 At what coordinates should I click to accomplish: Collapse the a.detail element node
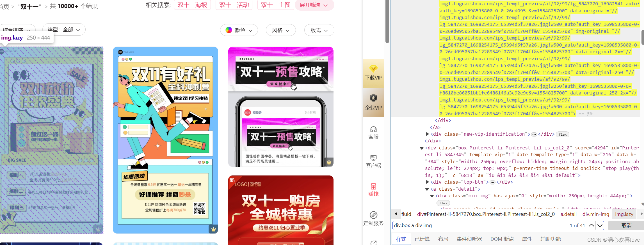click(427, 189)
